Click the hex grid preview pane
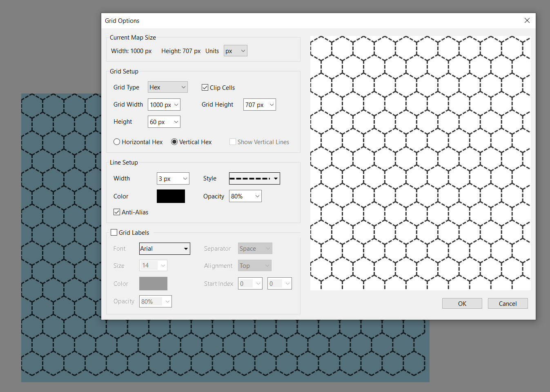This screenshot has height=392, width=550. [x=420, y=163]
